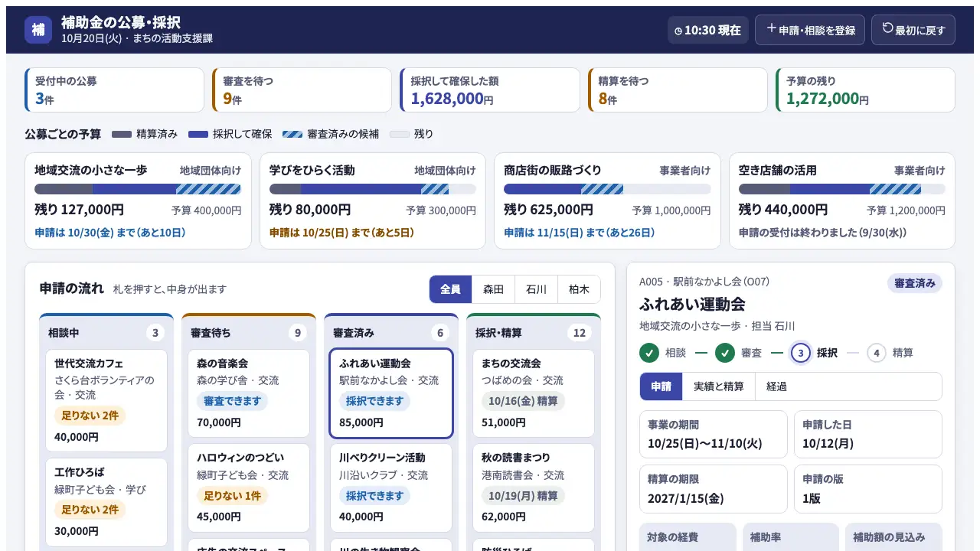Click the budget bar for 商店街の販路づくり
The height and width of the screenshot is (551, 980).
tap(607, 189)
